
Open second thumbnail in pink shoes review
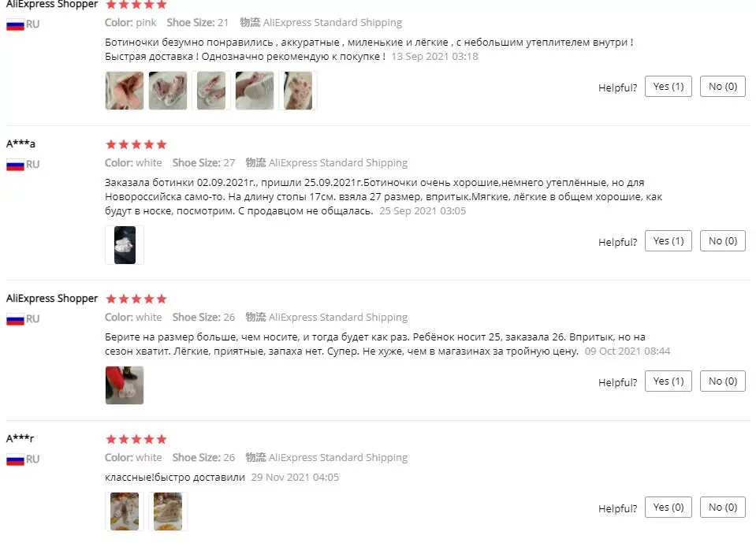168,91
